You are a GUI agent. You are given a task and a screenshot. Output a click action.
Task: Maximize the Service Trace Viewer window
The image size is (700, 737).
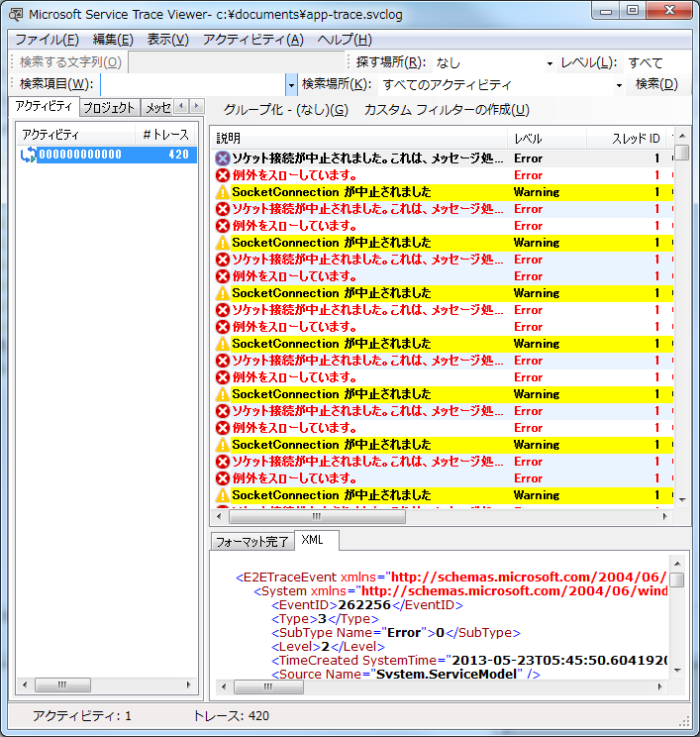pyautogui.click(x=633, y=10)
